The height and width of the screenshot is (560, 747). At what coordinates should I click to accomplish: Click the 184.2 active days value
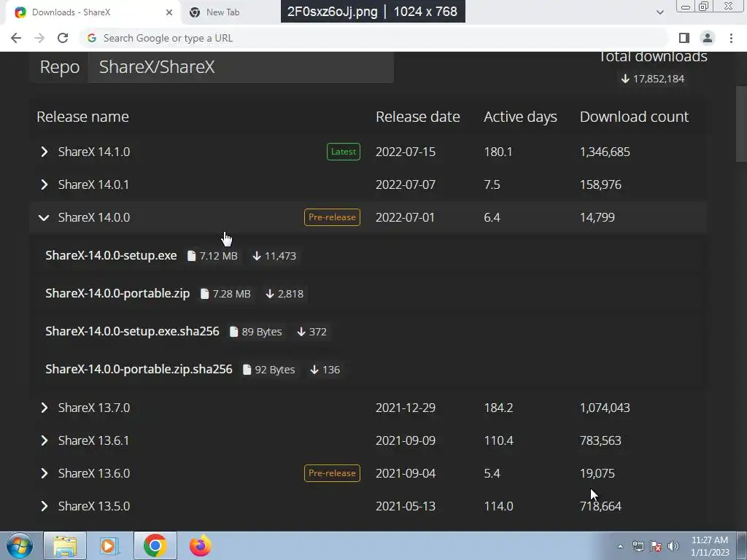pos(498,408)
